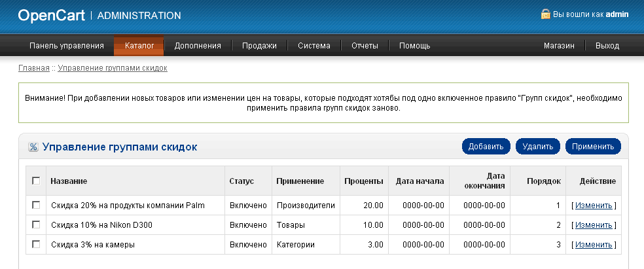Edit the 3% cameras discount via Изменить
Screen dimensions: 644x269
coord(594,245)
